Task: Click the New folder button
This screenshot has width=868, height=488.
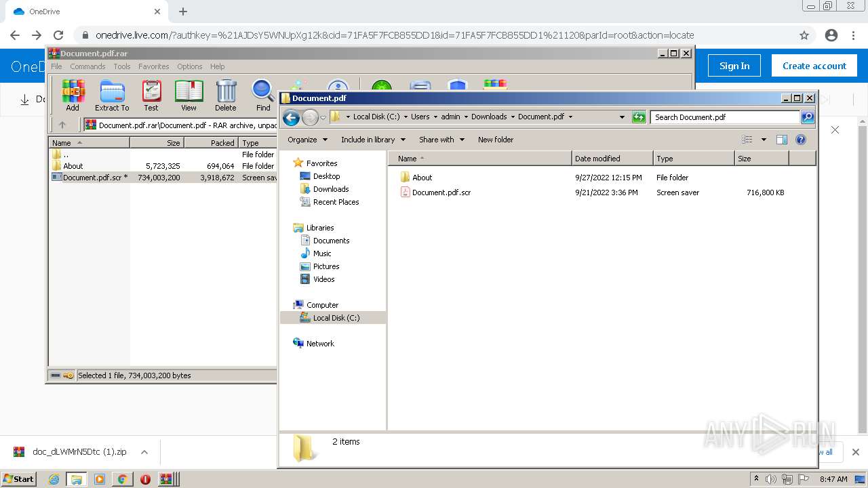Action: [496, 140]
